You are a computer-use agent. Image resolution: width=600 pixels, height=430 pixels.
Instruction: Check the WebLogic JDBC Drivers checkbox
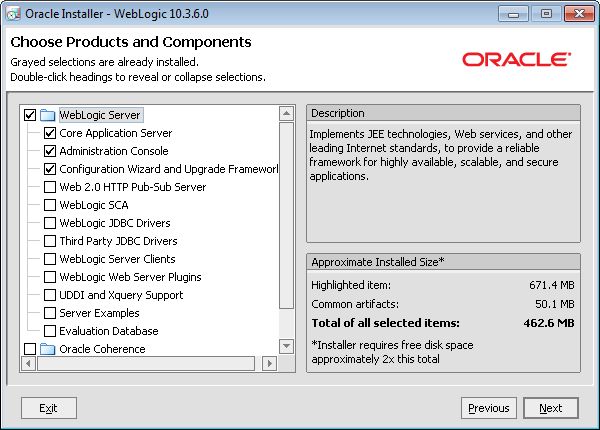[x=50, y=223]
